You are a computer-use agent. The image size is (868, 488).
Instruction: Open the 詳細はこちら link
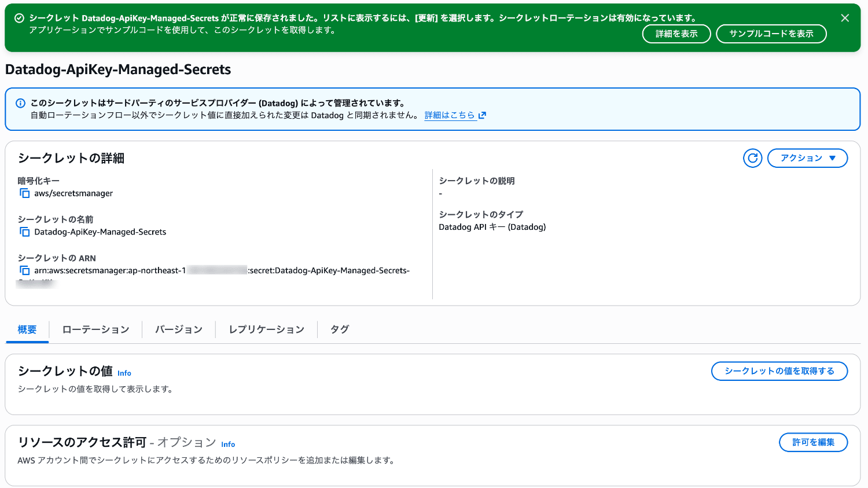[450, 115]
